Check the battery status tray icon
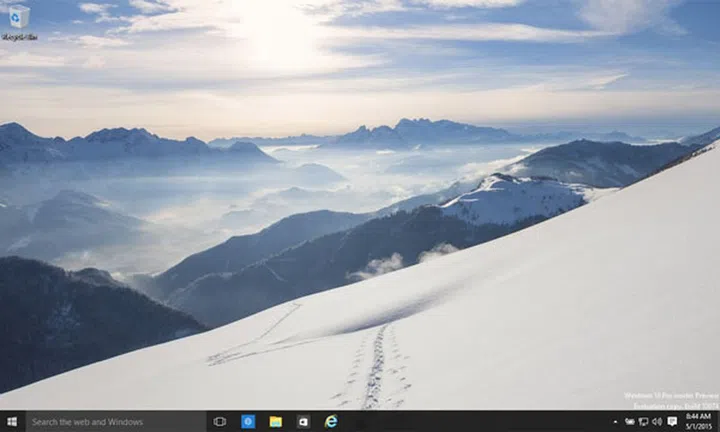This screenshot has height=432, width=720. 630,422
